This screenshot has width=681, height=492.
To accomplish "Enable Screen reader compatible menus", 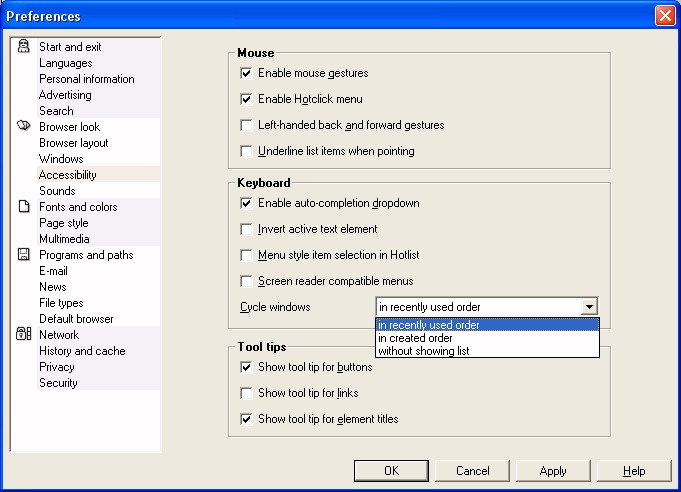I will point(246,281).
